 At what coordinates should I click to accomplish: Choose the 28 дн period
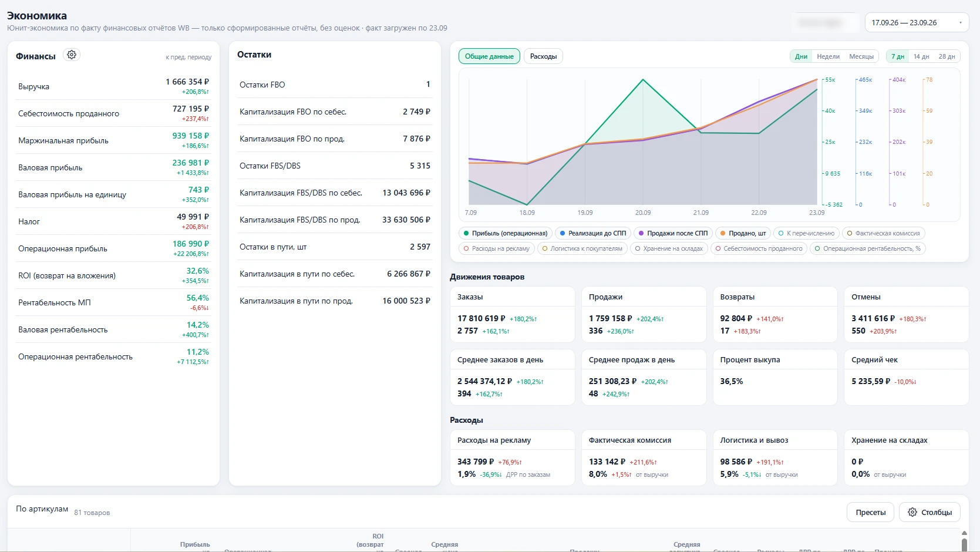pyautogui.click(x=947, y=56)
